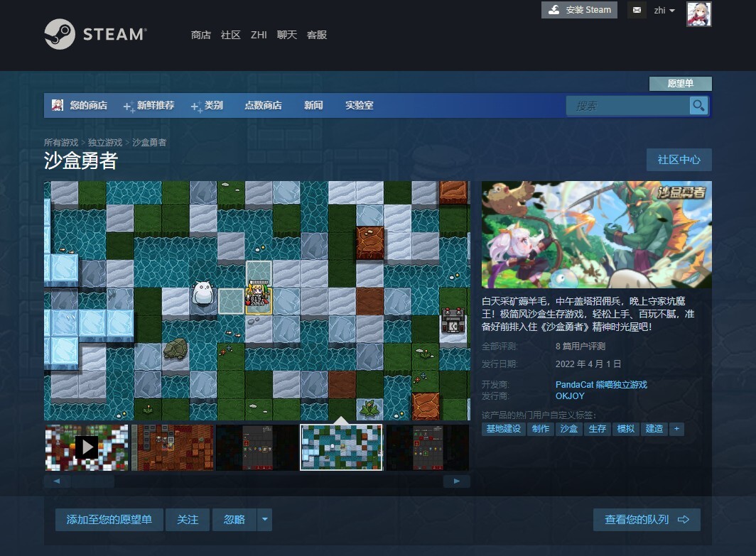Image resolution: width=756 pixels, height=556 pixels.
Task: Select the highlighted water-map screenshot thumbnail
Action: pyautogui.click(x=341, y=447)
